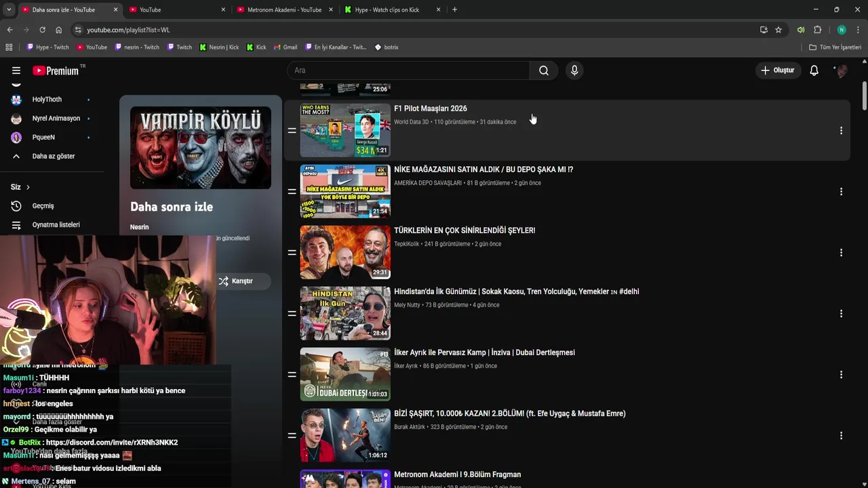
Task: Open title İlker Ayrık ile Pervasız Kamp
Action: 484,352
